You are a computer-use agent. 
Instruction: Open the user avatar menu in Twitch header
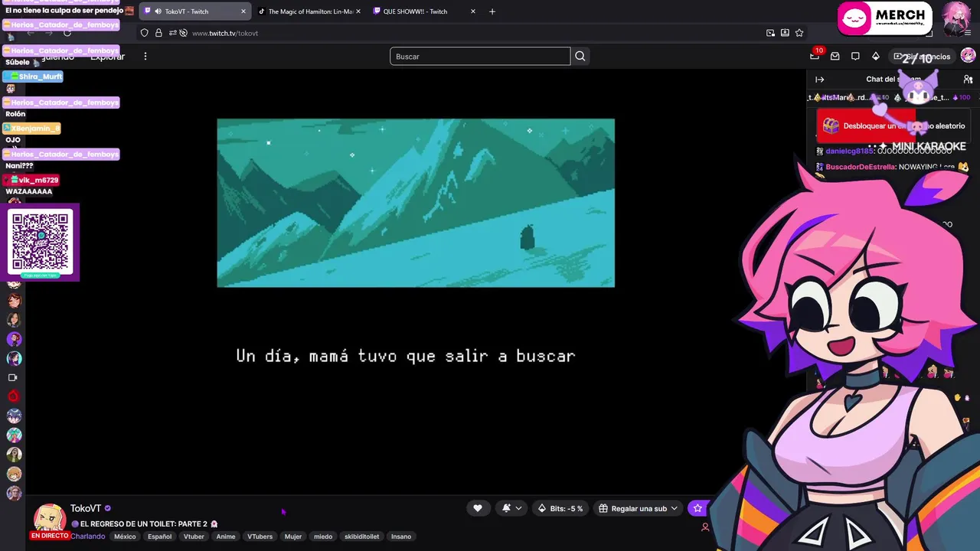969,56
